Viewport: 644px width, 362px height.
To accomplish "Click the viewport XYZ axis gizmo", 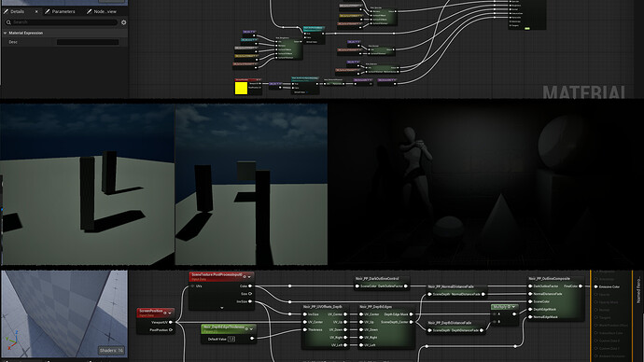I will pos(11,340).
